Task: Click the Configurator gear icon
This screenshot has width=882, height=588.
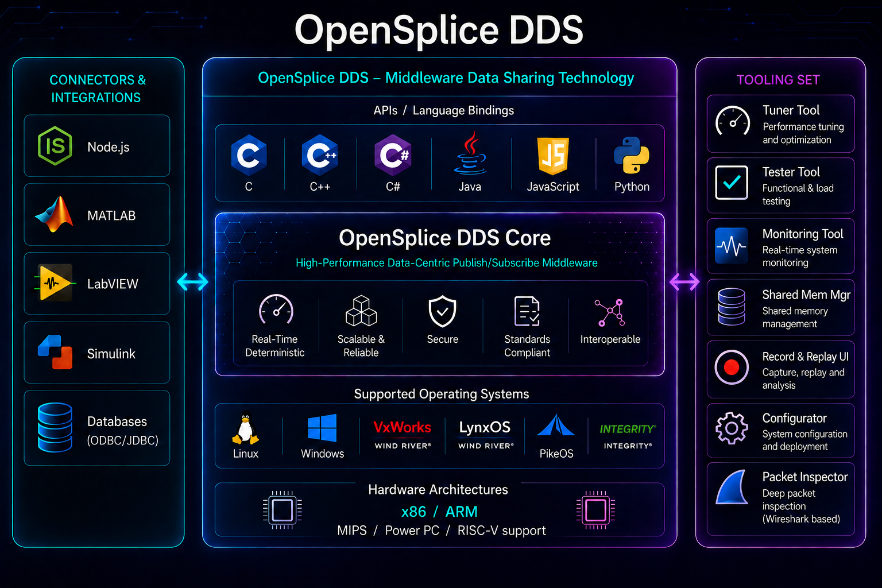Action: [x=732, y=428]
